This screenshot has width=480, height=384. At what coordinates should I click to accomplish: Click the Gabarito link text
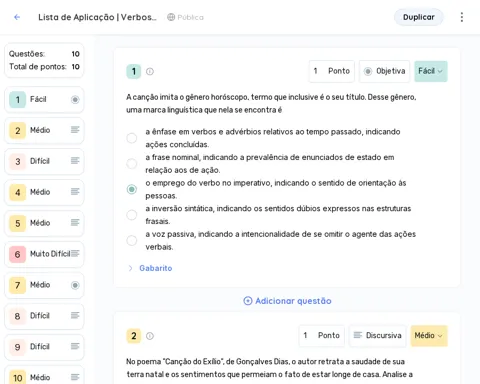[156, 268]
